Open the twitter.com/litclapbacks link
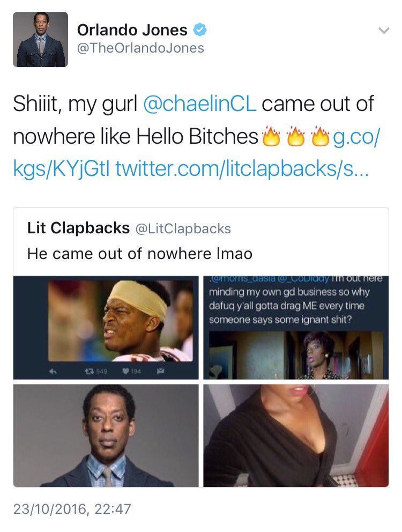Viewport: 402px width, 532px height. tap(242, 168)
